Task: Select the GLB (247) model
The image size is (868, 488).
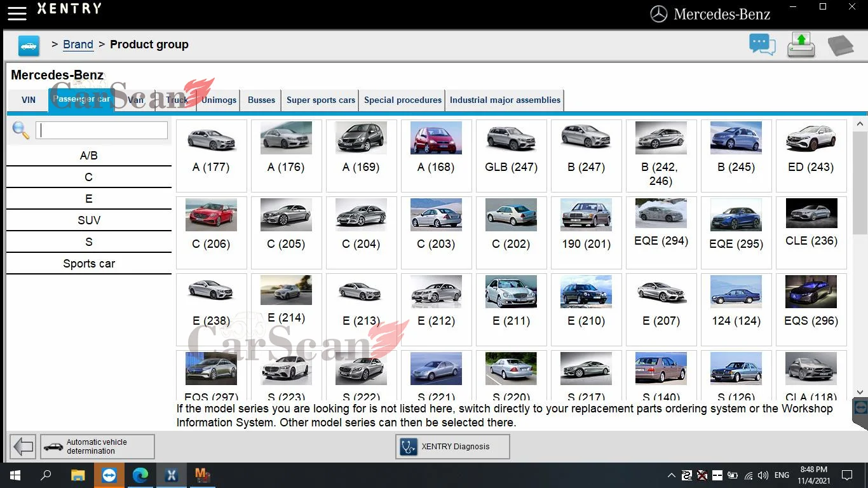Action: [x=512, y=156]
